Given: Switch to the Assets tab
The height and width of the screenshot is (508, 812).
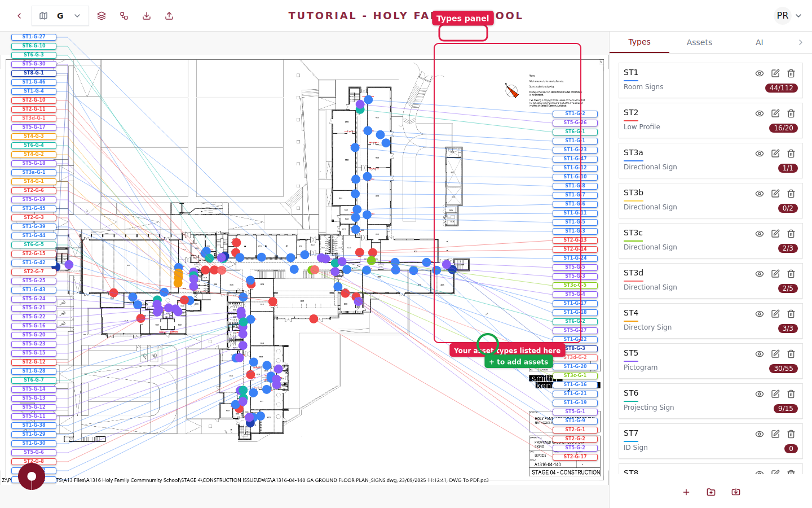Looking at the screenshot, I should click(699, 42).
